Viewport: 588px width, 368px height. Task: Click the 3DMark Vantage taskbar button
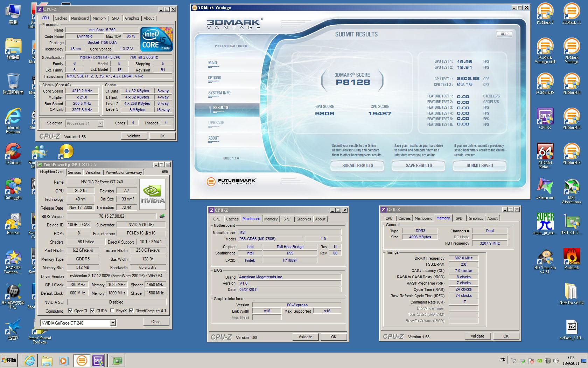82,360
